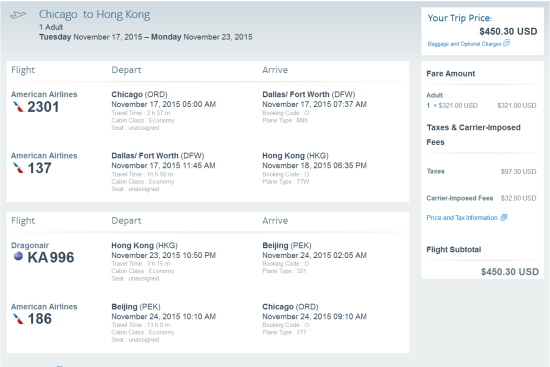Screen dimensions: 550x367
Task: Click the Flight Subtotal label
Action: click(x=454, y=250)
